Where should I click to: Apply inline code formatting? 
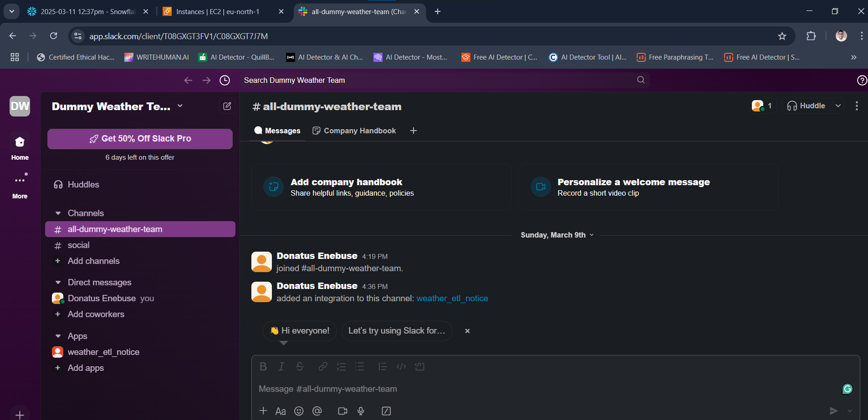coord(401,367)
